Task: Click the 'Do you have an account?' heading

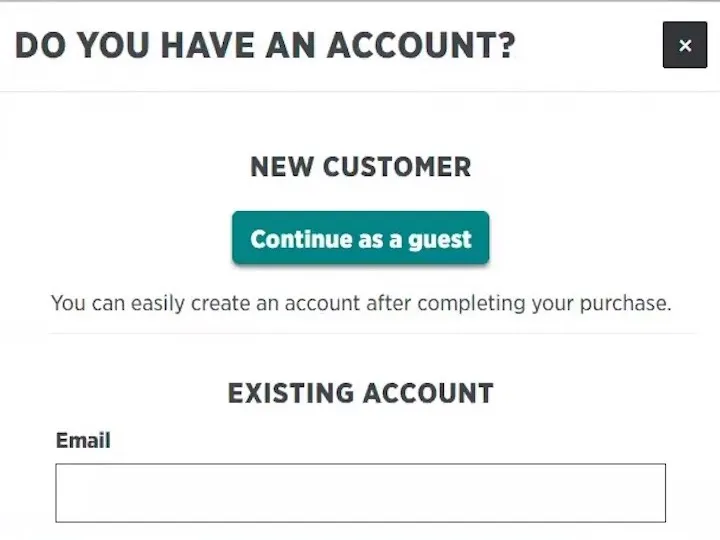Action: coord(265,45)
